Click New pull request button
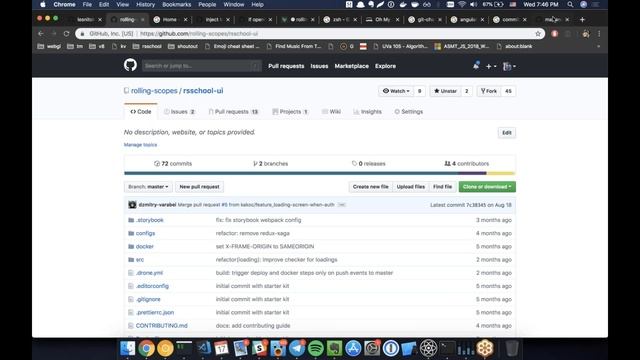The width and height of the screenshot is (640, 360). [199, 187]
